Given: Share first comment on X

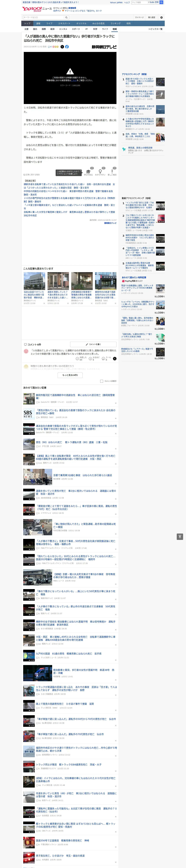Looking at the screenshot, I should point(114,358).
